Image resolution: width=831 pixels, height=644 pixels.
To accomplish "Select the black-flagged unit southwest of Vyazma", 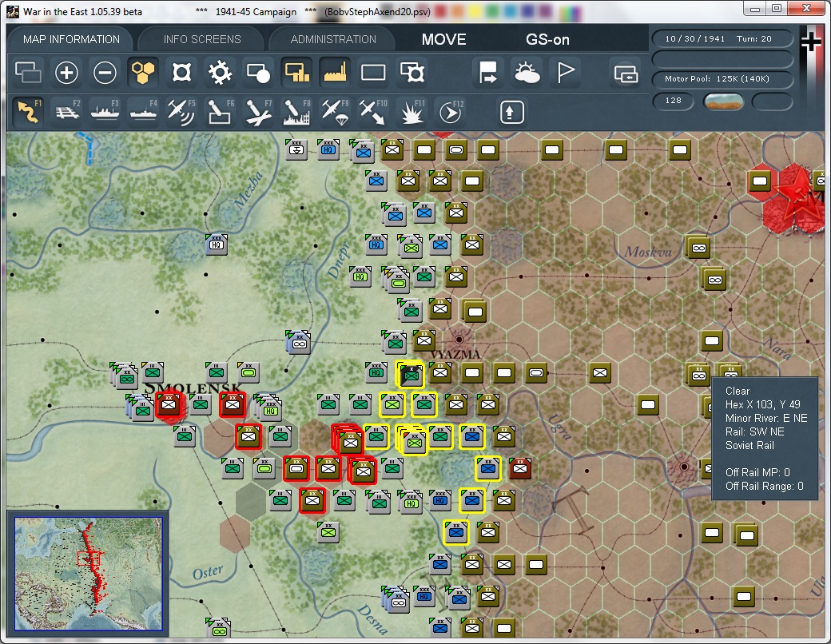I will pyautogui.click(x=411, y=374).
